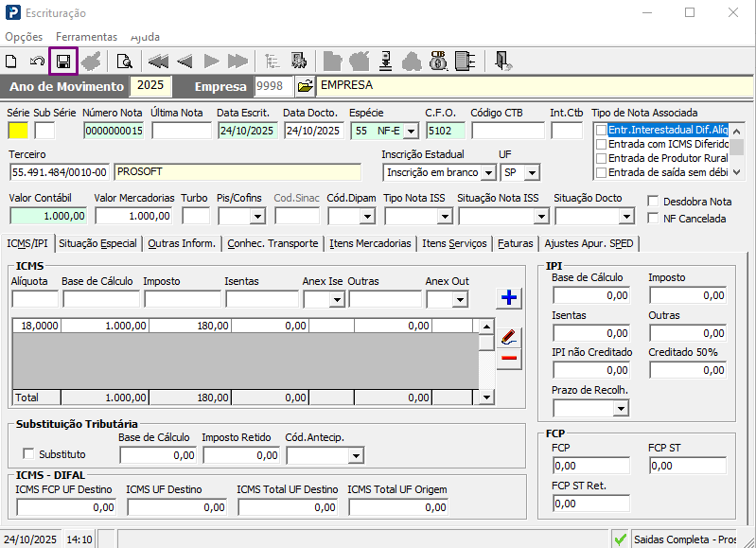Expand the Prazo de Recolh. dropdown
The image size is (756, 548).
[621, 409]
